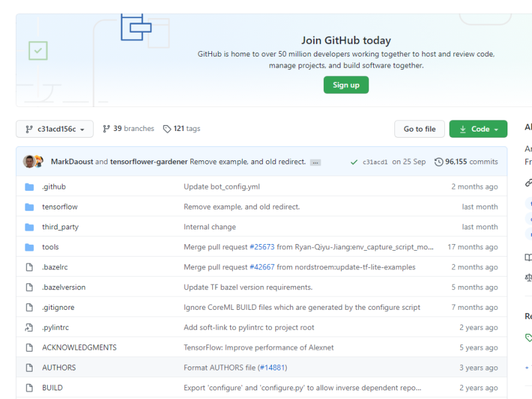Viewport: 532px width, 399px height.
Task: Open the tensorflow folder
Action: [60, 207]
